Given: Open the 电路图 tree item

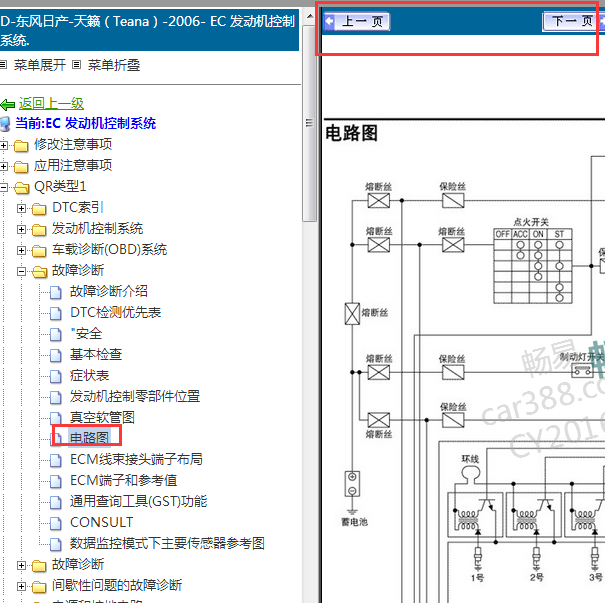Looking at the screenshot, I should tap(89, 438).
